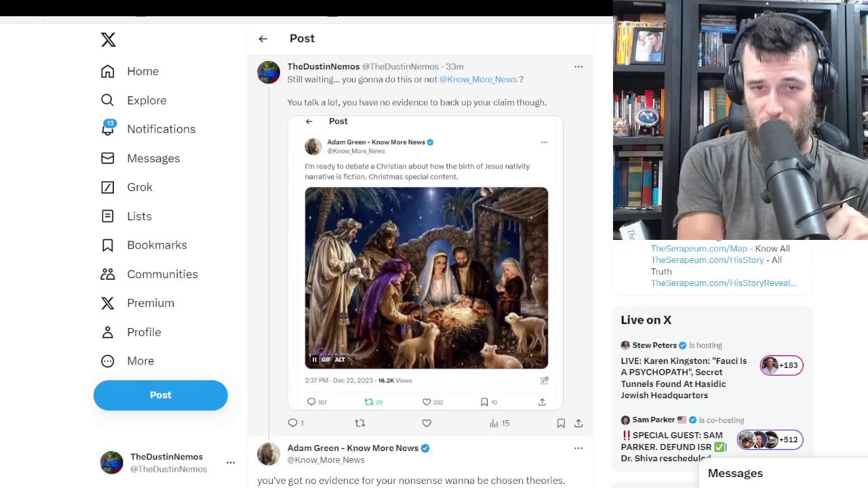Open the @Know_More_News mention link
868x488 pixels.
pyautogui.click(x=478, y=79)
